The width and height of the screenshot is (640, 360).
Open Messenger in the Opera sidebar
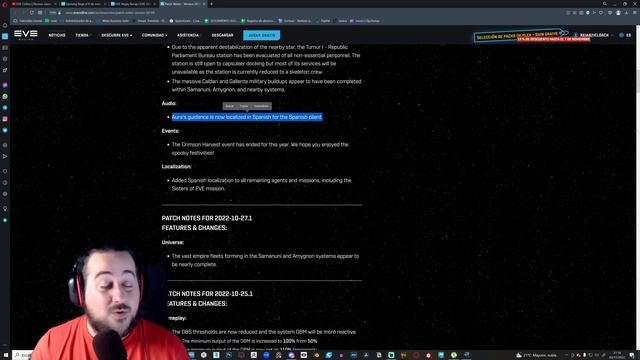5,85
